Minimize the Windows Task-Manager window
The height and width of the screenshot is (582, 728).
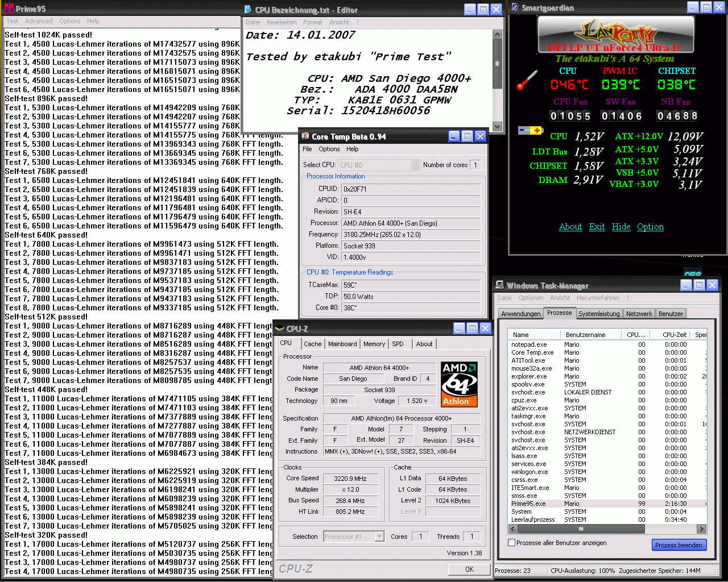click(x=686, y=285)
